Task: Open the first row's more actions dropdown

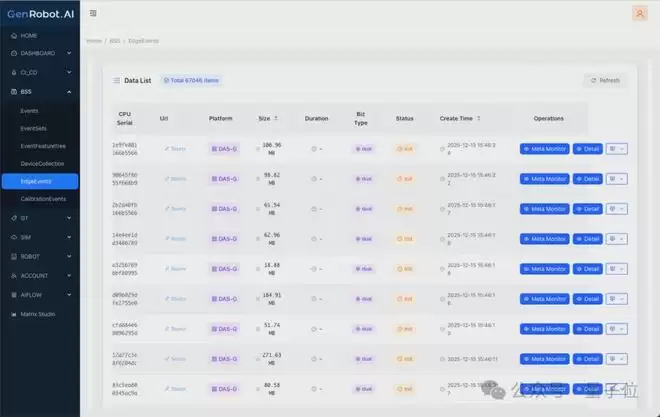Action: [617, 149]
